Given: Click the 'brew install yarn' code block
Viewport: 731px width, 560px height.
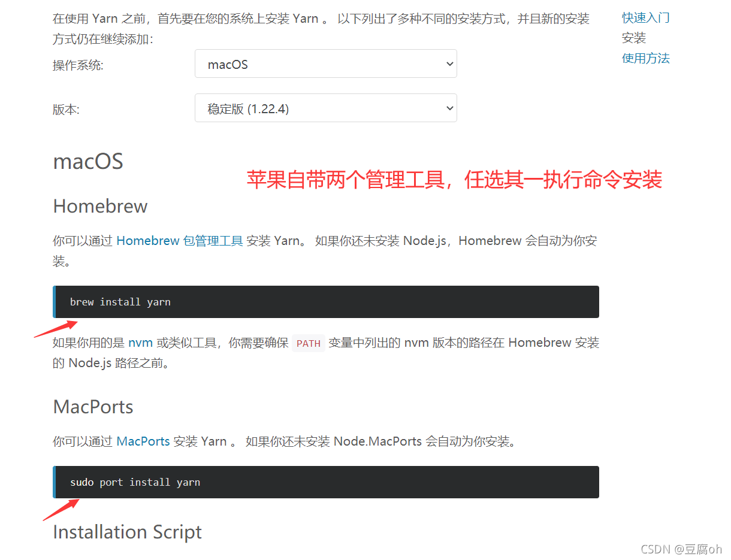Looking at the screenshot, I should pyautogui.click(x=326, y=302).
